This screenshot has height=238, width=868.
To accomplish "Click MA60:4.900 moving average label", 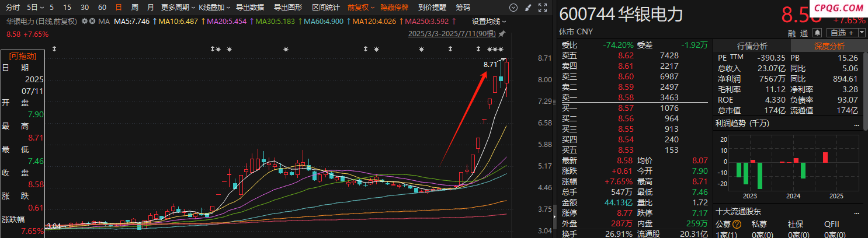I will click(324, 21).
